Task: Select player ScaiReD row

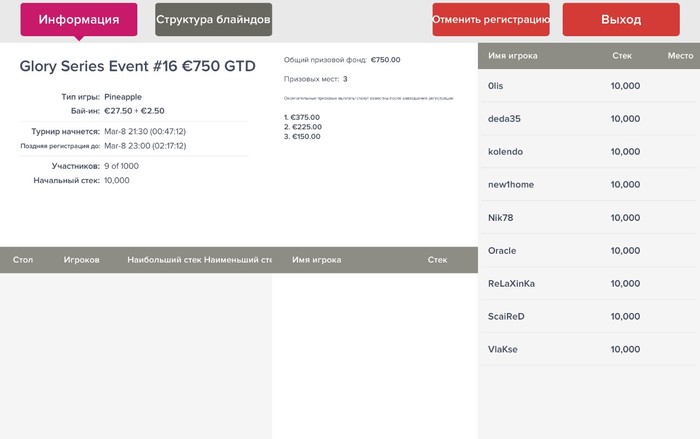Action: pyautogui.click(x=590, y=317)
